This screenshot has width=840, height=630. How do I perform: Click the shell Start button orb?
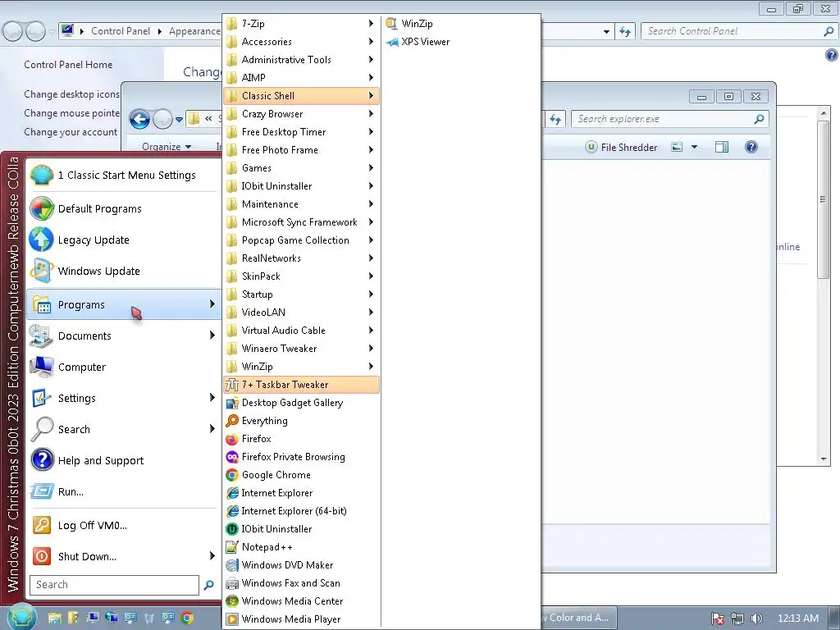(21, 617)
